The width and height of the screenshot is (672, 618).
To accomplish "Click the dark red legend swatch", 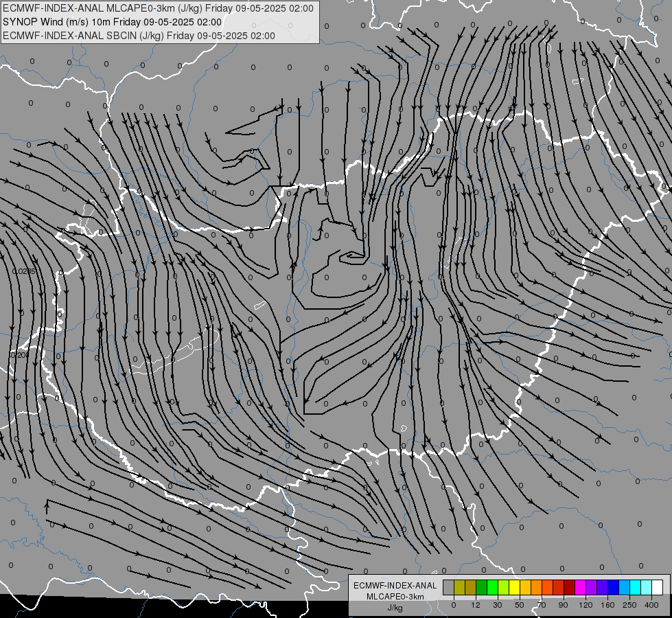I will (x=570, y=587).
